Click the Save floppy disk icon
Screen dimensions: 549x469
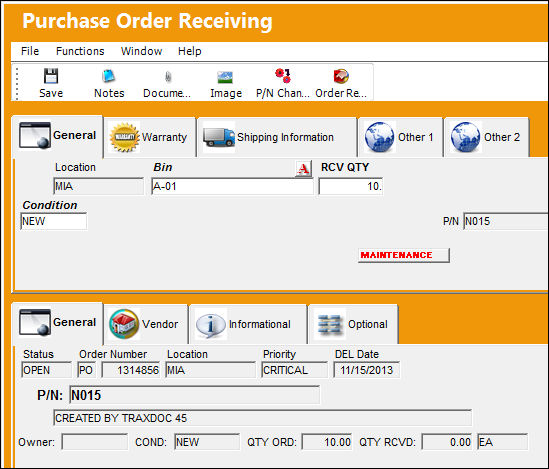click(51, 76)
